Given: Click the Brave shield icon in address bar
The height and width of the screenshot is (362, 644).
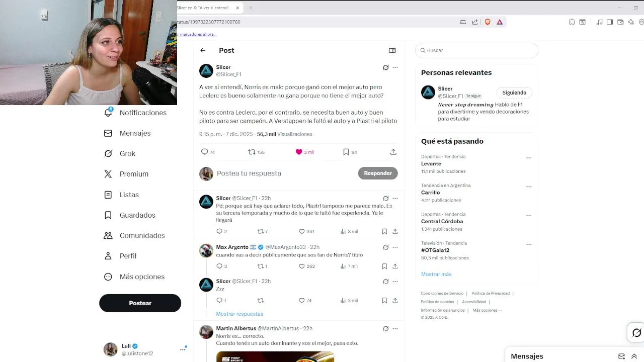Looking at the screenshot, I should click(488, 22).
